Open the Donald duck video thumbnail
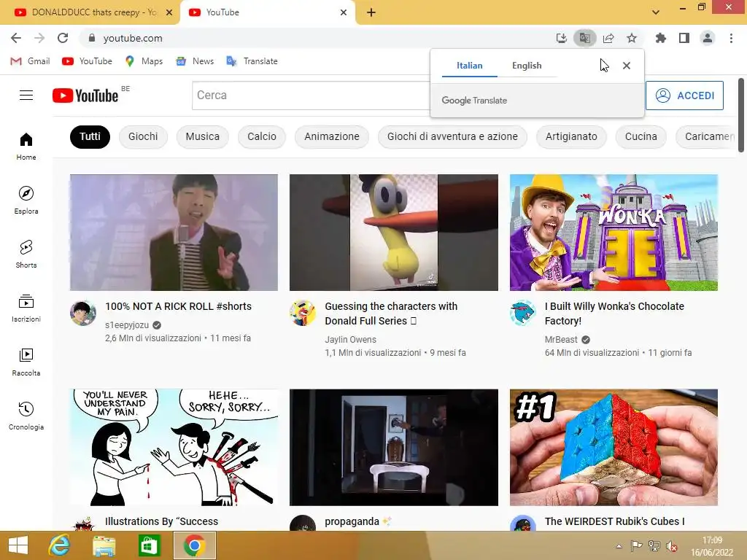The height and width of the screenshot is (560, 747). [x=394, y=233]
